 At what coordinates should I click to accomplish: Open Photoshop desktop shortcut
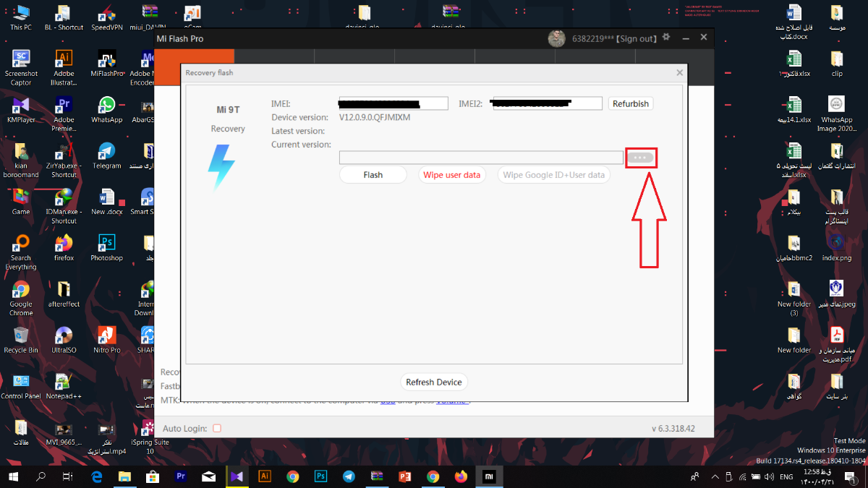[107, 248]
